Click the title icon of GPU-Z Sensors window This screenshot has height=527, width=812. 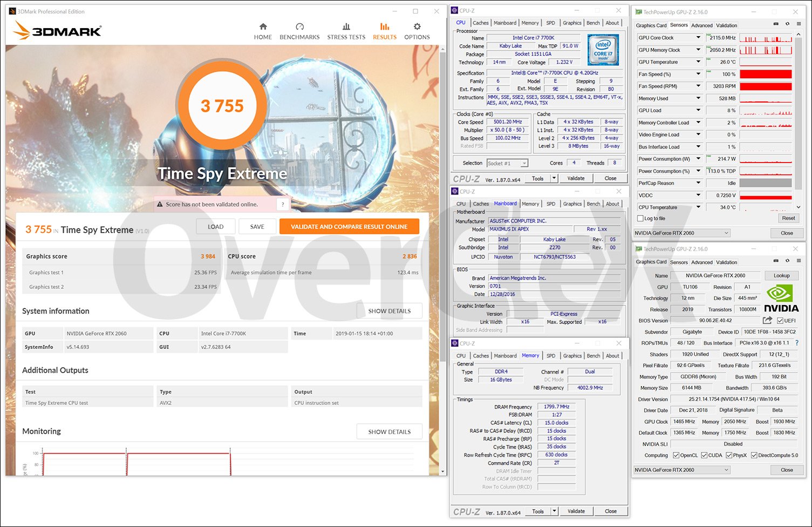click(639, 12)
